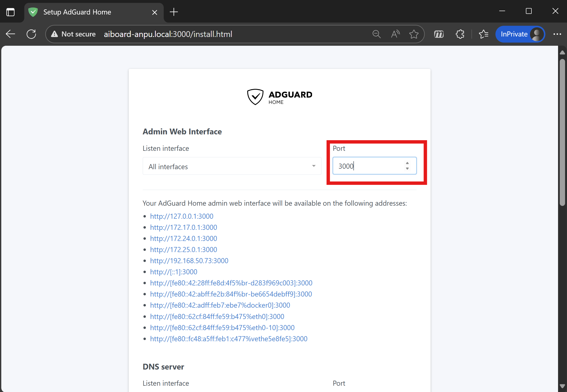Click the scrollbar down arrow
This screenshot has height=392, width=567.
[x=562, y=386]
